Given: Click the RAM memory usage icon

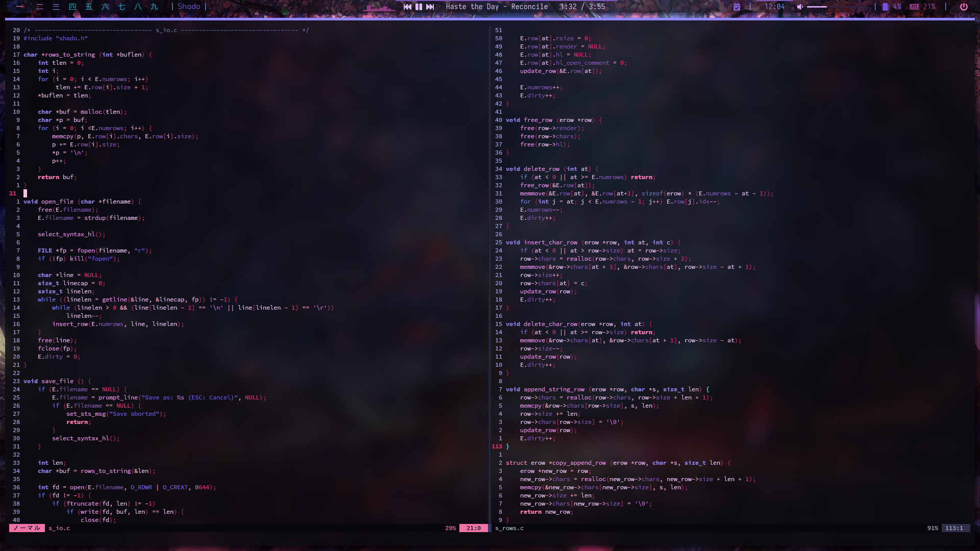Looking at the screenshot, I should (x=914, y=7).
